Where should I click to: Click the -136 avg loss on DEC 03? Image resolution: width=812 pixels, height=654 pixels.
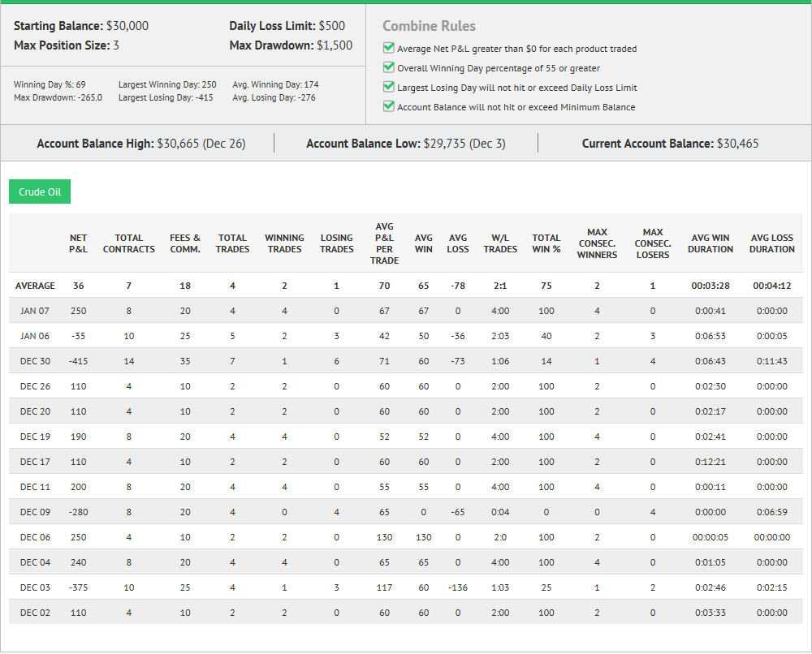(x=458, y=587)
